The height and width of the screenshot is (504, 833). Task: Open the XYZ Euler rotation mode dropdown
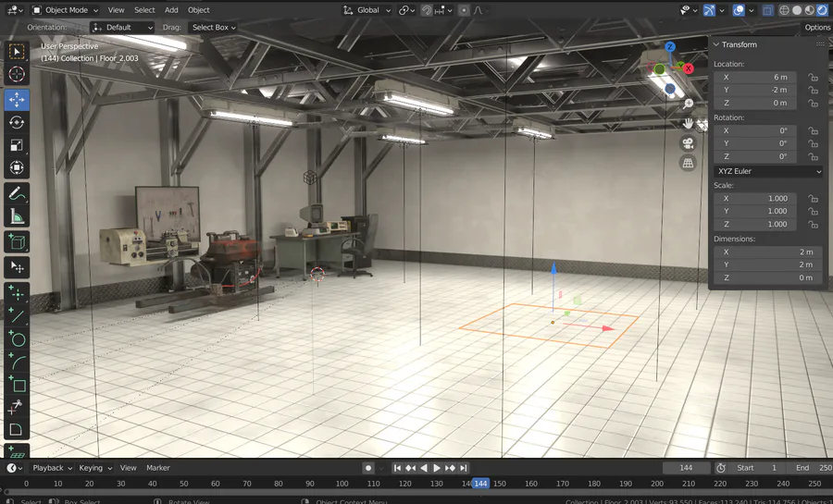(x=769, y=171)
